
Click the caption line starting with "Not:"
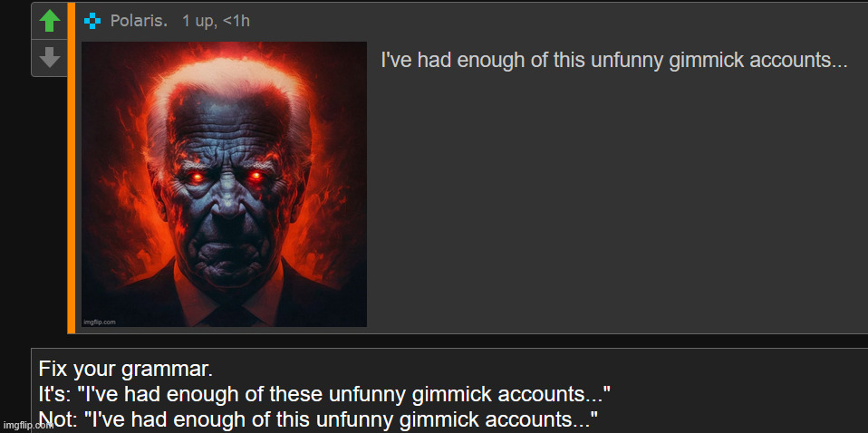[x=318, y=419]
